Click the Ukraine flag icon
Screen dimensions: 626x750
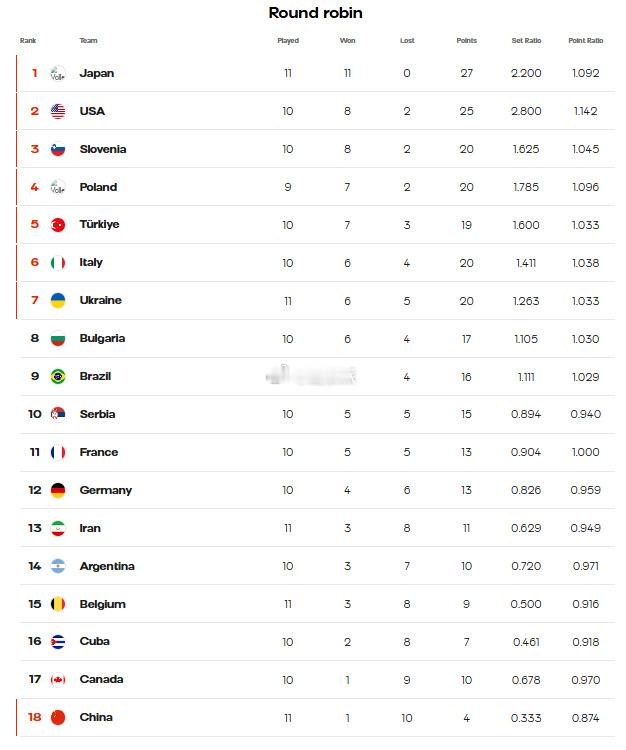tap(58, 301)
